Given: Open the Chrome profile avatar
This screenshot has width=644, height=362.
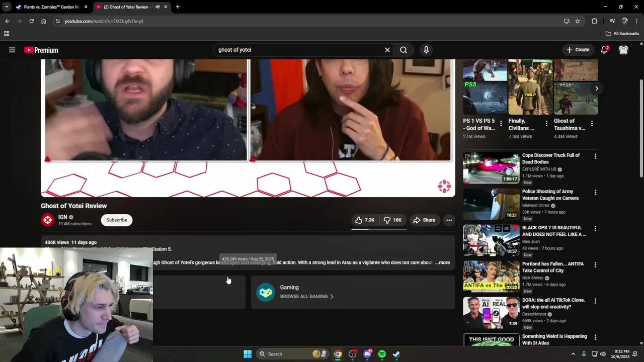Looking at the screenshot, I should [x=625, y=21].
